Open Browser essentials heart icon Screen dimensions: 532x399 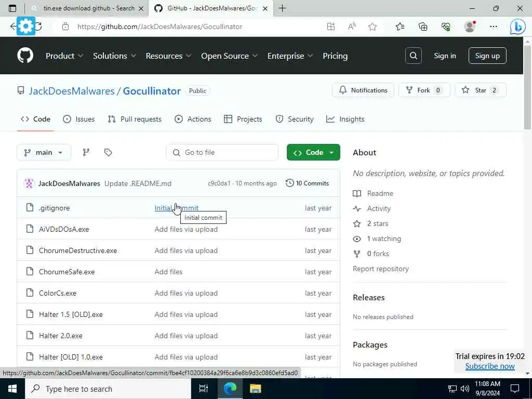(x=446, y=26)
